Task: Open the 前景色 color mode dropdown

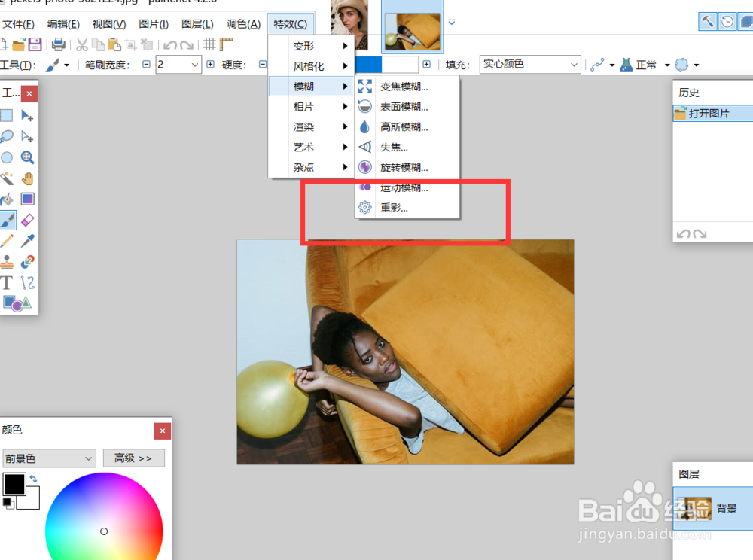Action: pyautogui.click(x=49, y=458)
